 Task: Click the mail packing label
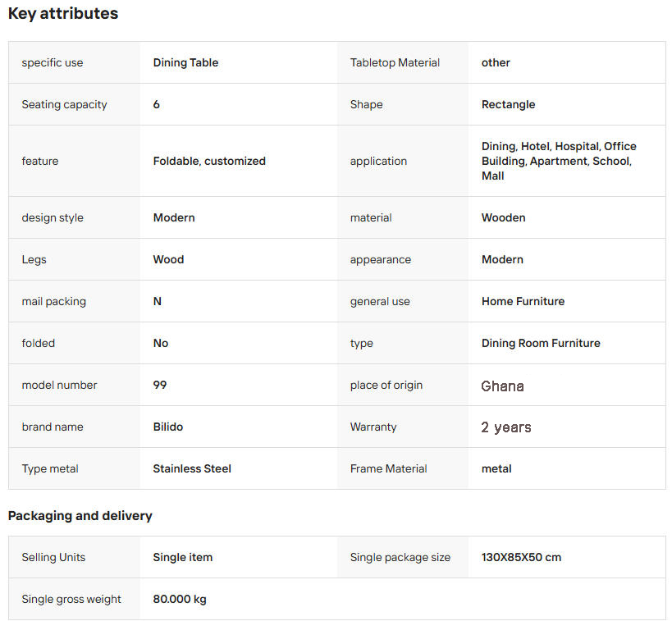click(53, 301)
